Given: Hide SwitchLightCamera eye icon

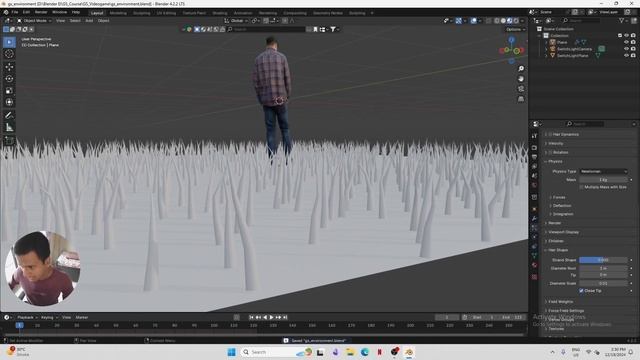Looking at the screenshot, I should [626, 49].
